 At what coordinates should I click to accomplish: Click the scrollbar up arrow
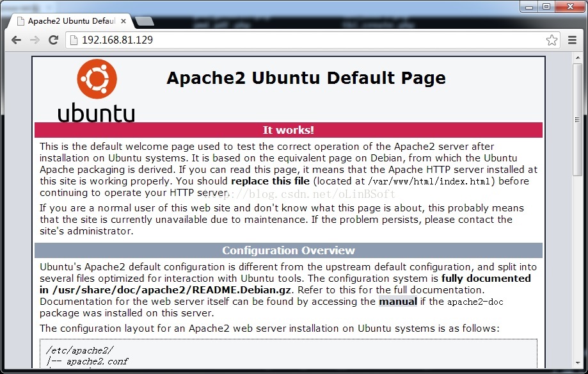578,58
